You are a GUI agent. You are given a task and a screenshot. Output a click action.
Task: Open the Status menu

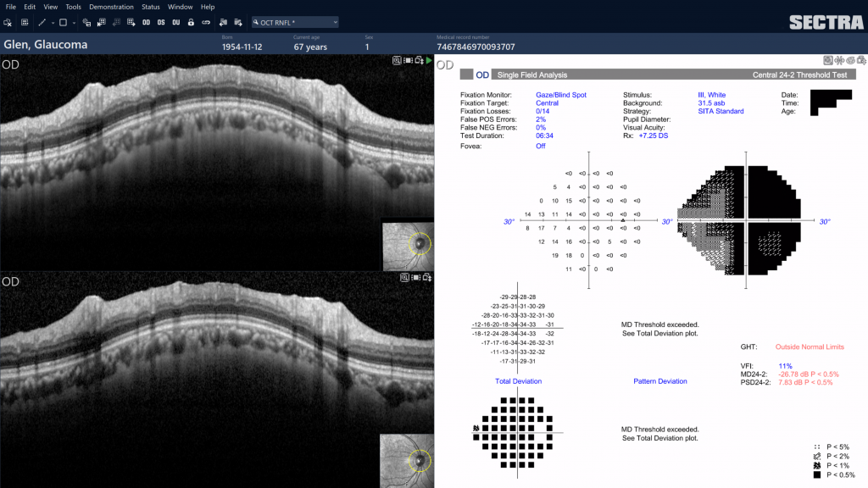click(x=151, y=7)
